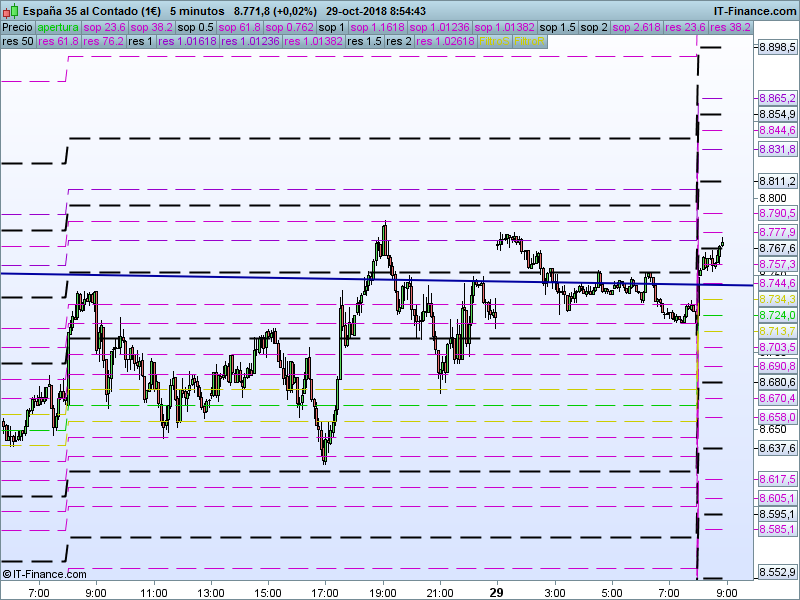Click the 5 minutos timeframe text
800x600 pixels.
click(x=197, y=11)
